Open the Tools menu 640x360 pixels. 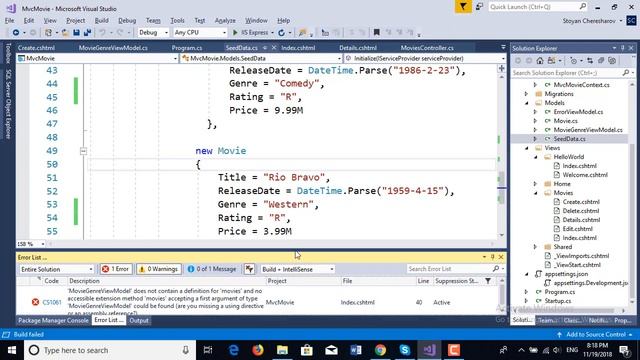[177, 20]
